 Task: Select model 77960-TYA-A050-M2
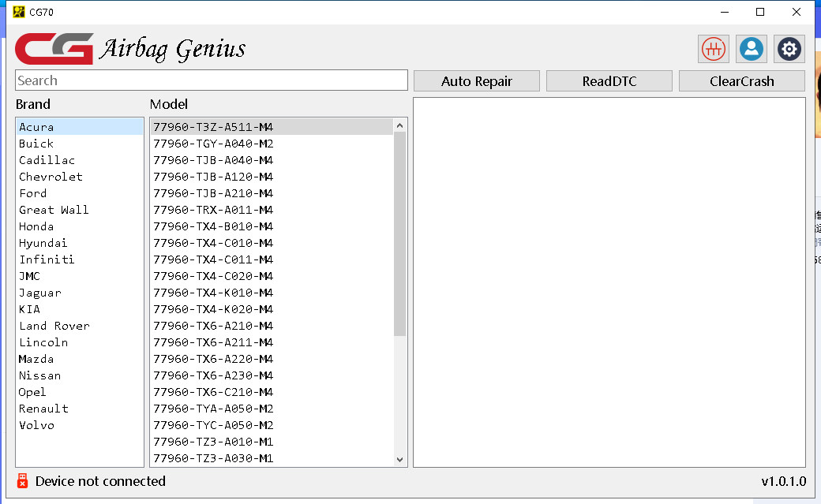tap(213, 409)
